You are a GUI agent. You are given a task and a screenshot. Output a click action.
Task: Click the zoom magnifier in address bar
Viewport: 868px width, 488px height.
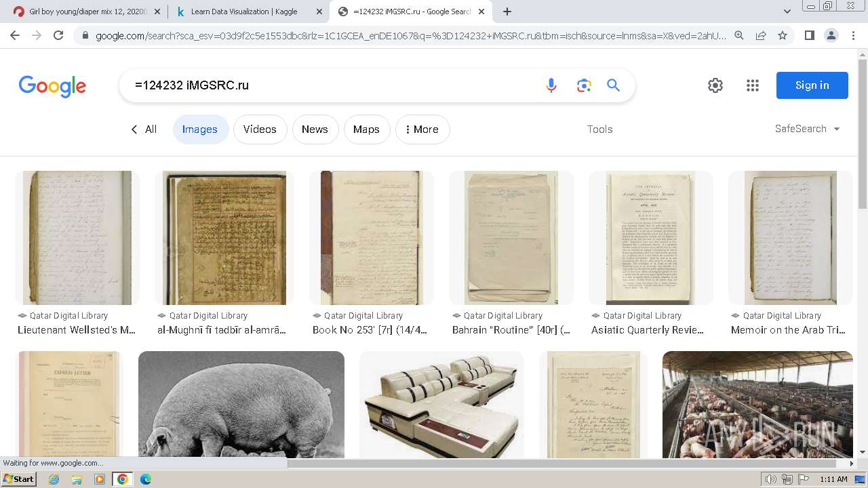click(739, 35)
